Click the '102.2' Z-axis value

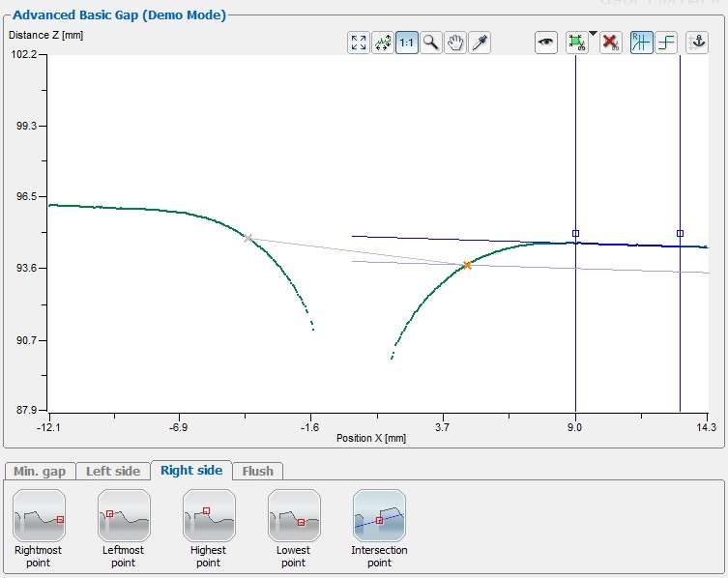tap(23, 54)
